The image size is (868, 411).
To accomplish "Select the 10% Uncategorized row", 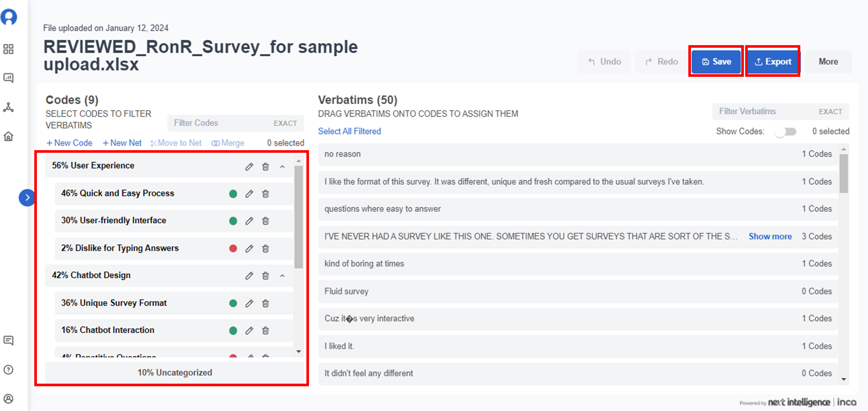I will pos(175,372).
